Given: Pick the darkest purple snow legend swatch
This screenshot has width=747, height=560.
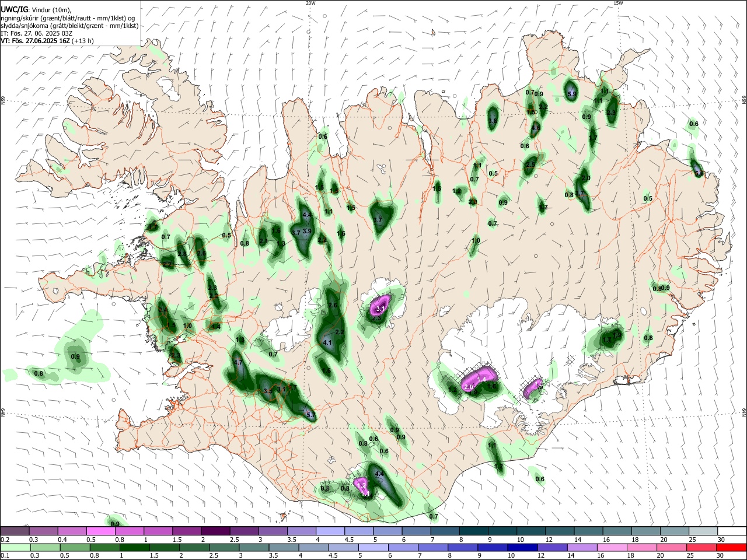Looking at the screenshot, I should pos(215,531).
